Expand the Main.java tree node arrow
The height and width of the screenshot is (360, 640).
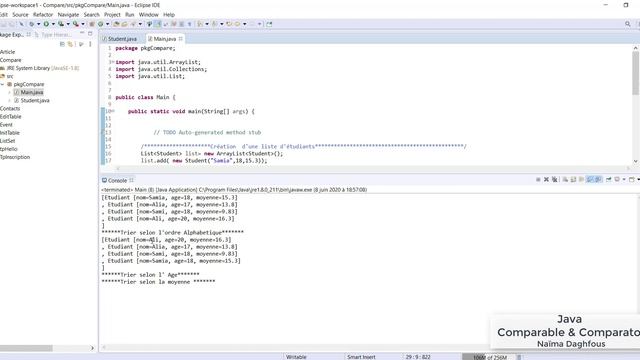(9, 93)
